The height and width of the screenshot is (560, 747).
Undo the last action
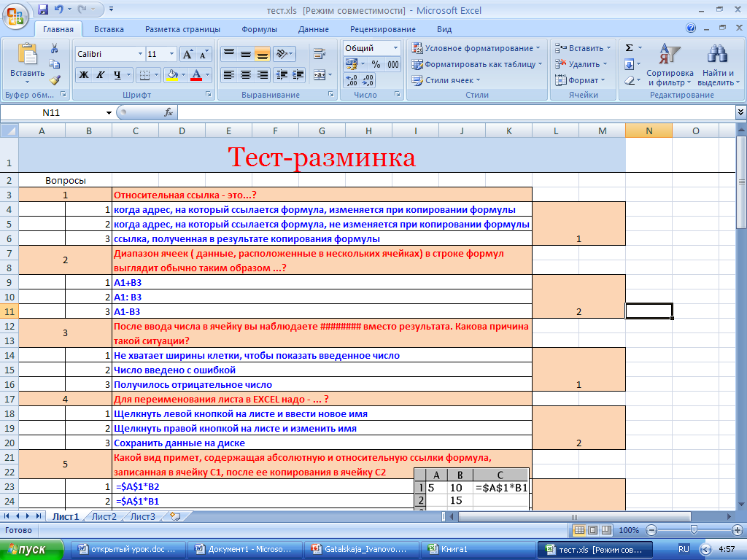coord(58,9)
